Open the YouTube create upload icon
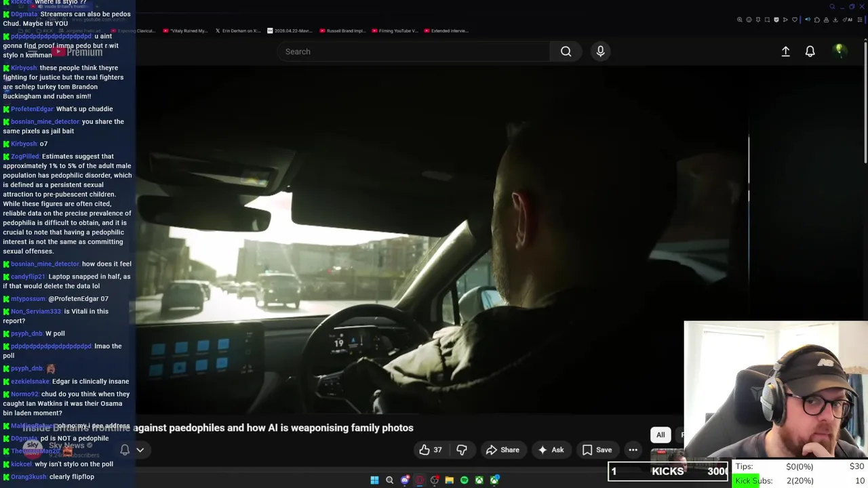Screen dimensions: 868x488 point(785,52)
